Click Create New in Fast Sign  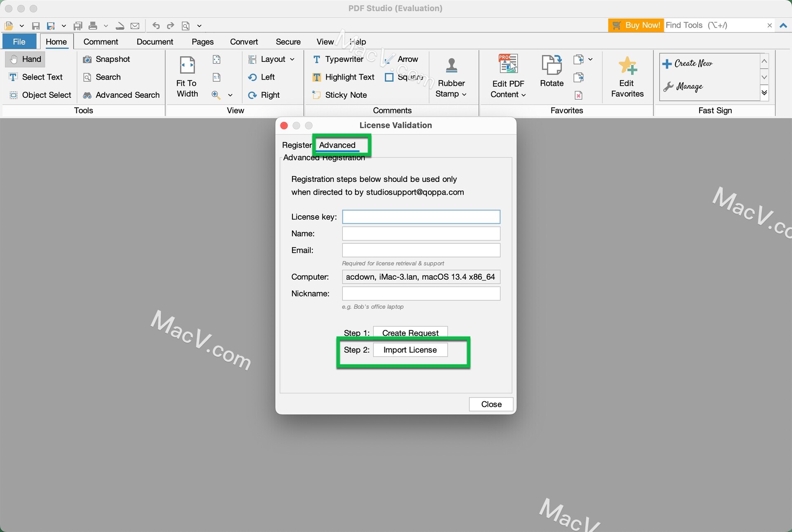(x=687, y=64)
